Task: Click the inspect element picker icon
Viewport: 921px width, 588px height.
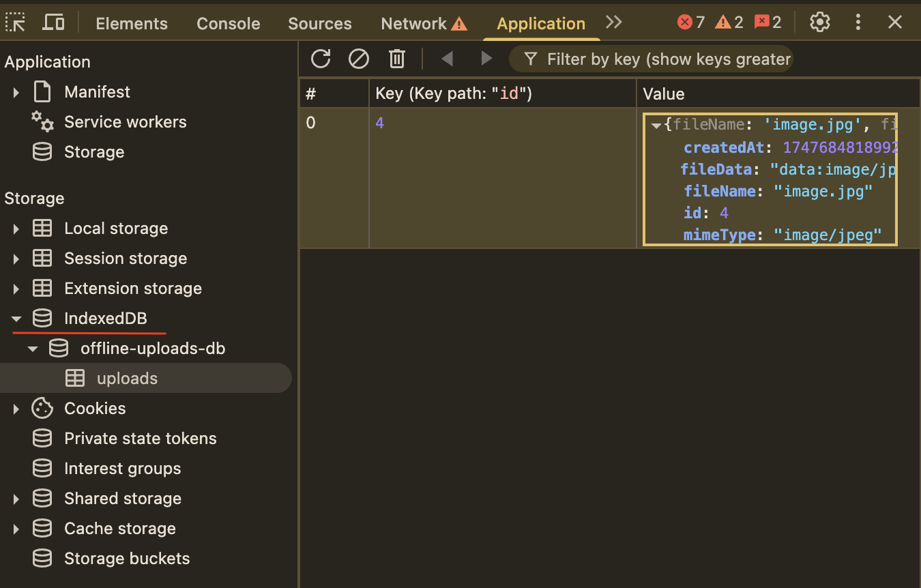Action: point(16,23)
